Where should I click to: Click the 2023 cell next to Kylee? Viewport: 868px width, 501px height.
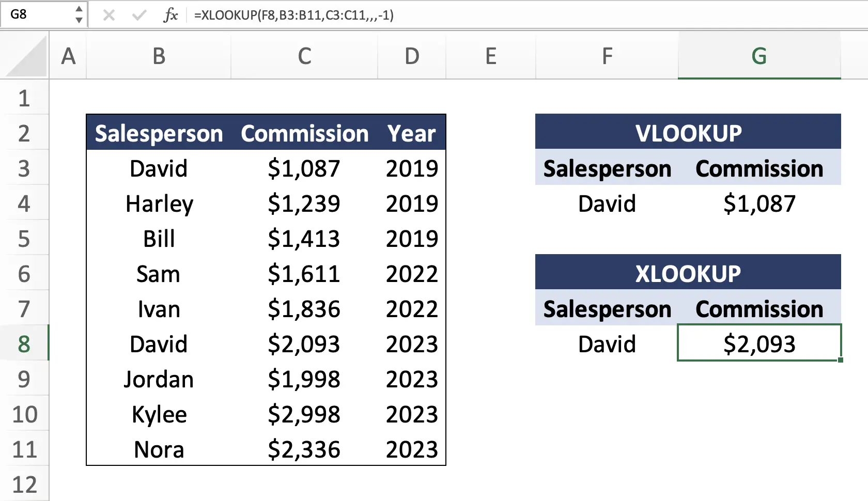coord(411,414)
